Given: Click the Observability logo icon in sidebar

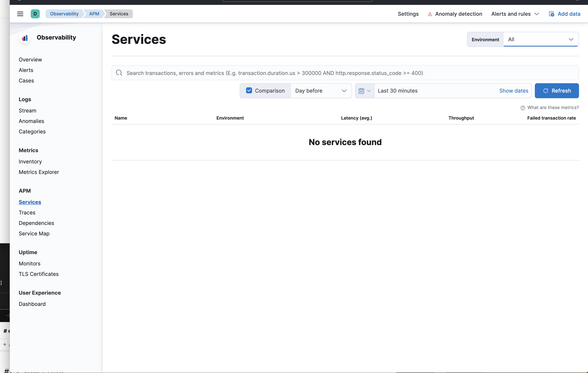Looking at the screenshot, I should click(25, 38).
